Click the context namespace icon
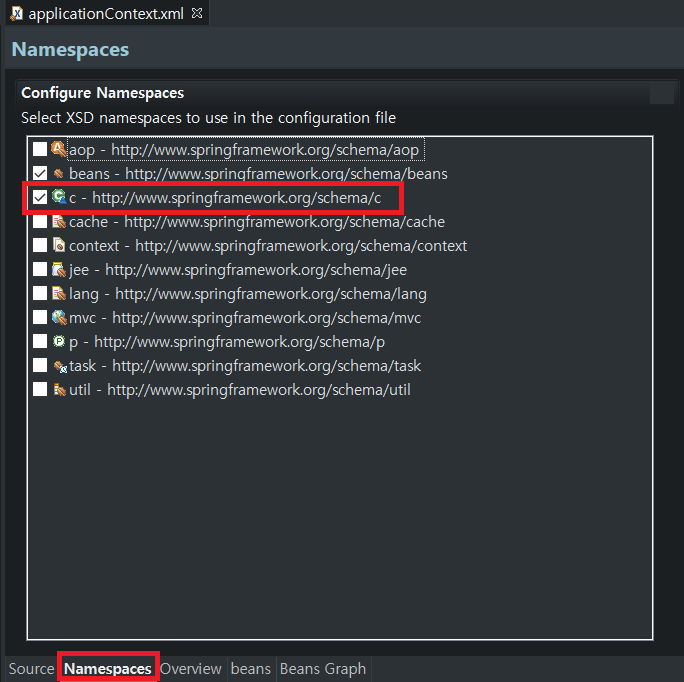684x682 pixels. [x=58, y=245]
